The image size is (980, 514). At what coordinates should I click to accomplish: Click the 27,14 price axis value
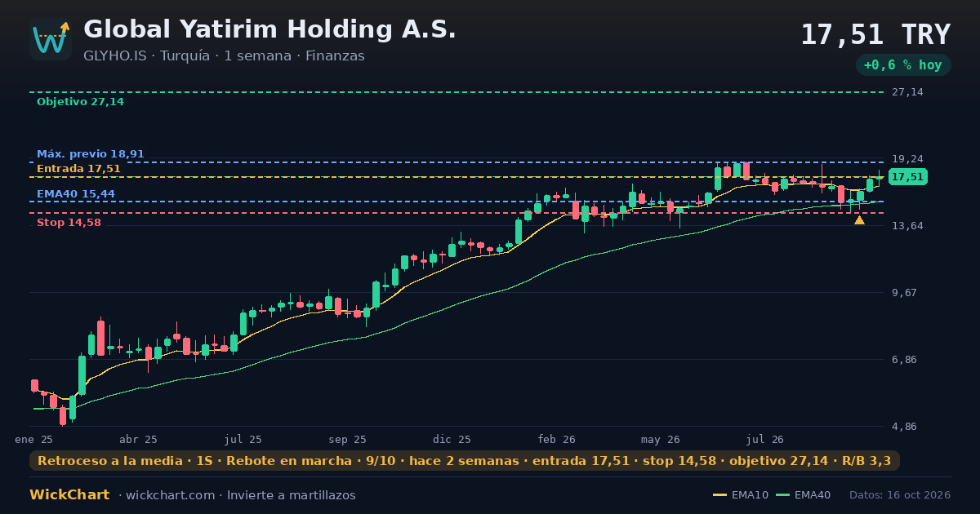point(907,92)
